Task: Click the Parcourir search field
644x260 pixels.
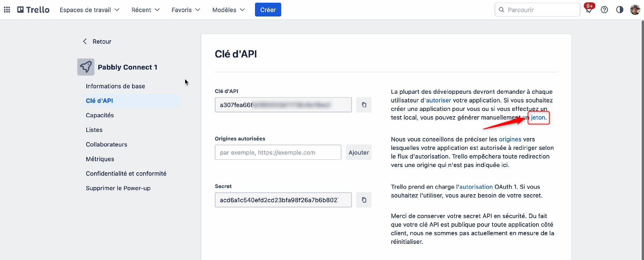Action: click(x=538, y=10)
